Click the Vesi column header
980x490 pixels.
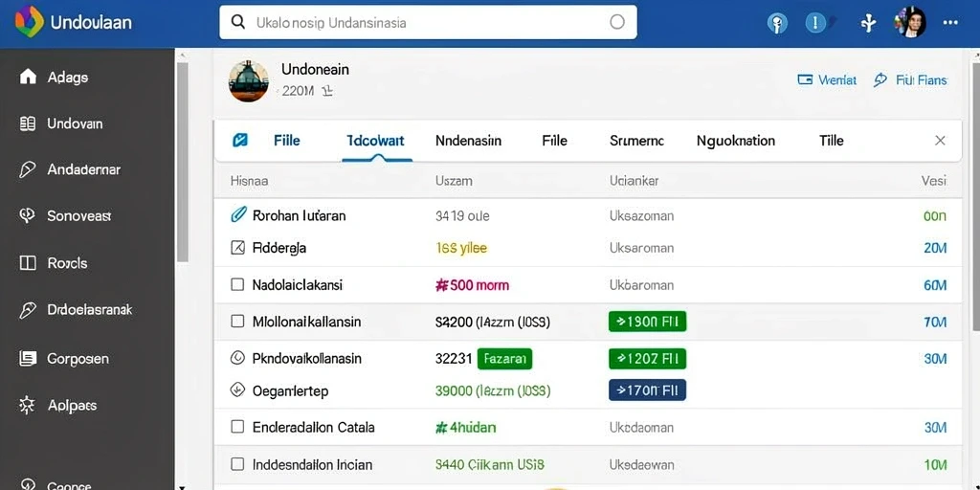(x=934, y=181)
